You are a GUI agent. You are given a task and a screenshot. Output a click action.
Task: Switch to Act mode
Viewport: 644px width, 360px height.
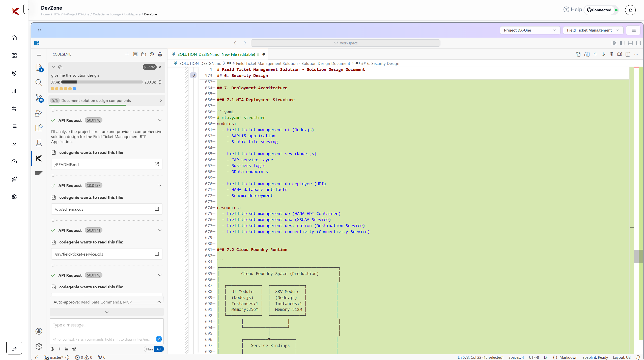159,349
